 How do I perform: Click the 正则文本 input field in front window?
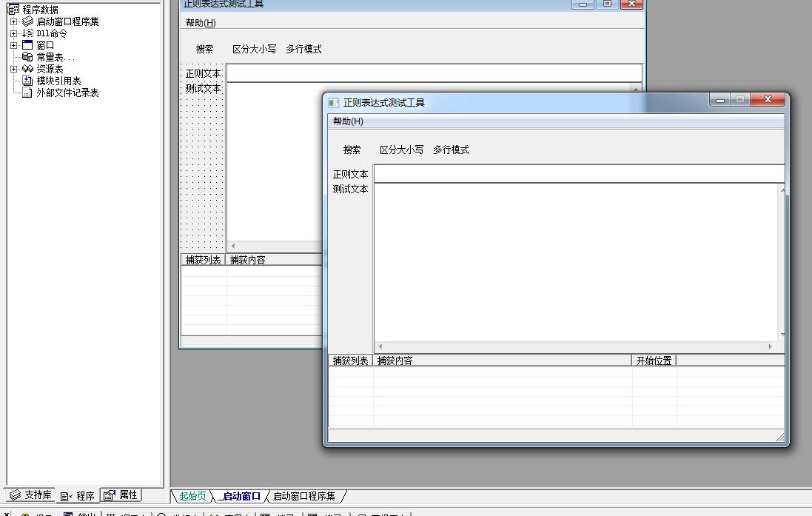coord(577,174)
